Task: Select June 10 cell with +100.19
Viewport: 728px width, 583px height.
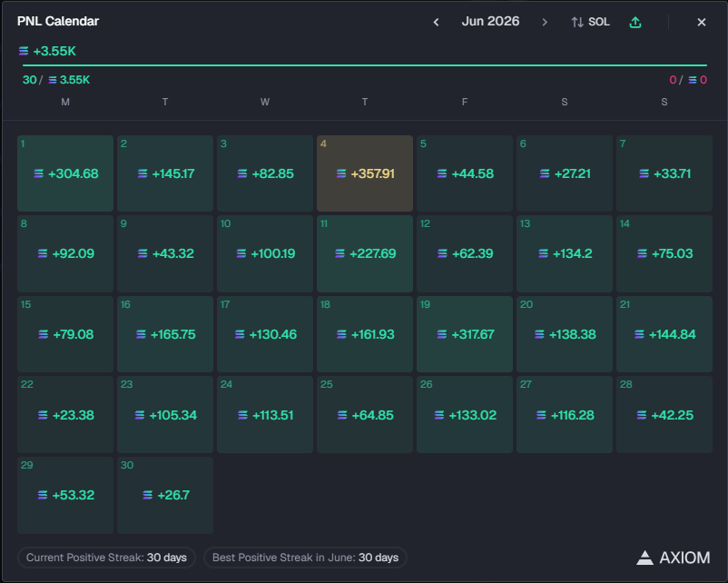Action: [x=265, y=253]
